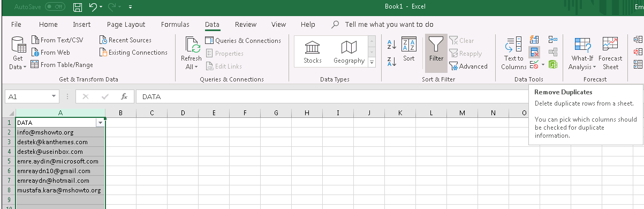
Task: Toggle the Filter button off
Action: pos(436,53)
